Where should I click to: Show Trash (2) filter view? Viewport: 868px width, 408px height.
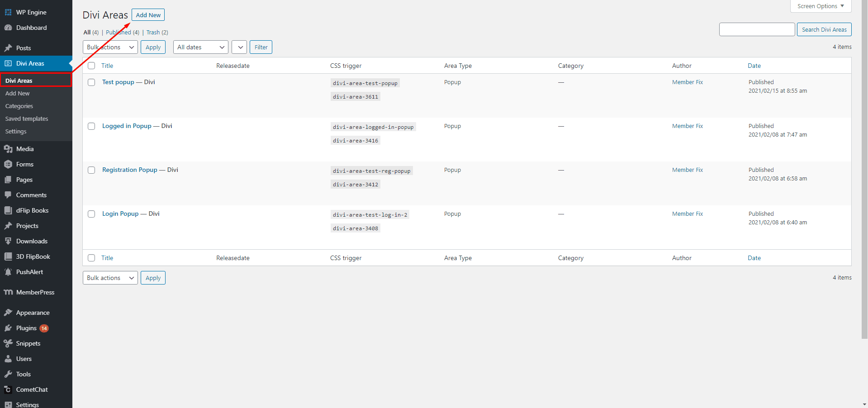157,32
